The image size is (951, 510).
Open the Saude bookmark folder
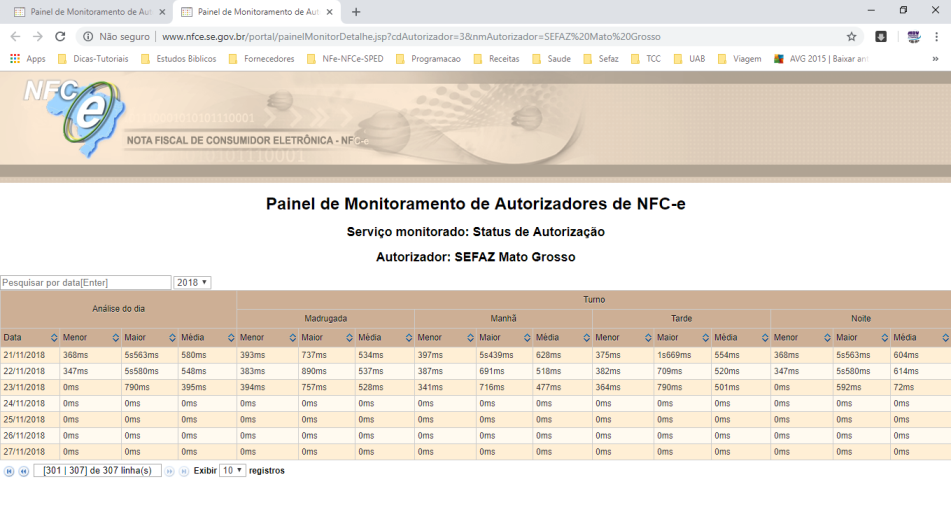551,59
